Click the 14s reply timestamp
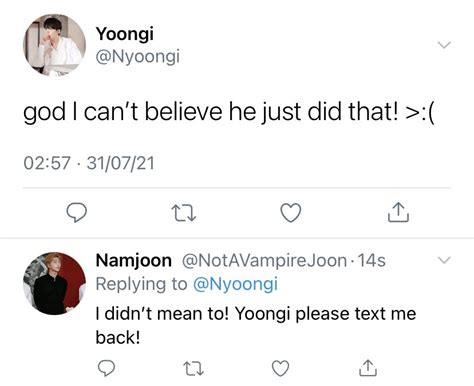This screenshot has width=474, height=386. tap(372, 261)
